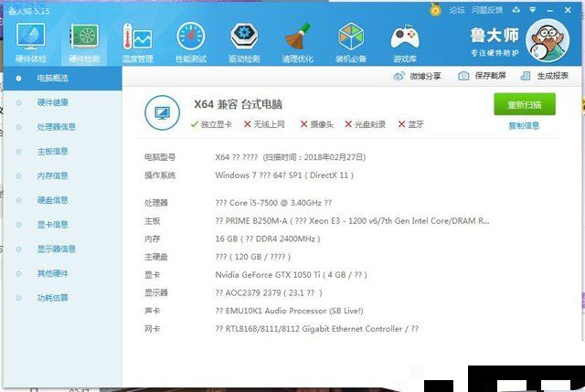The height and width of the screenshot is (392, 585).
Task: Open the 论坛 forum link
Action: pyautogui.click(x=457, y=10)
